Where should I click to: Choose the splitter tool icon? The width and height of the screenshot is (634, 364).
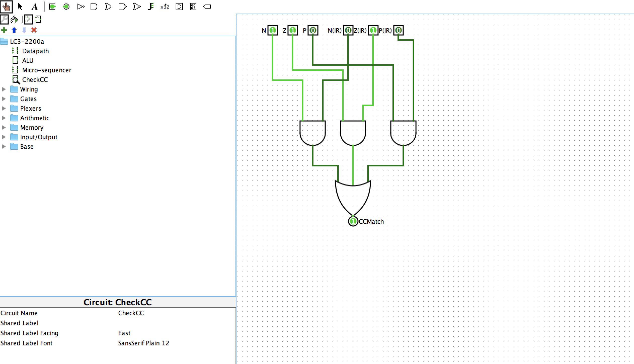pyautogui.click(x=150, y=7)
